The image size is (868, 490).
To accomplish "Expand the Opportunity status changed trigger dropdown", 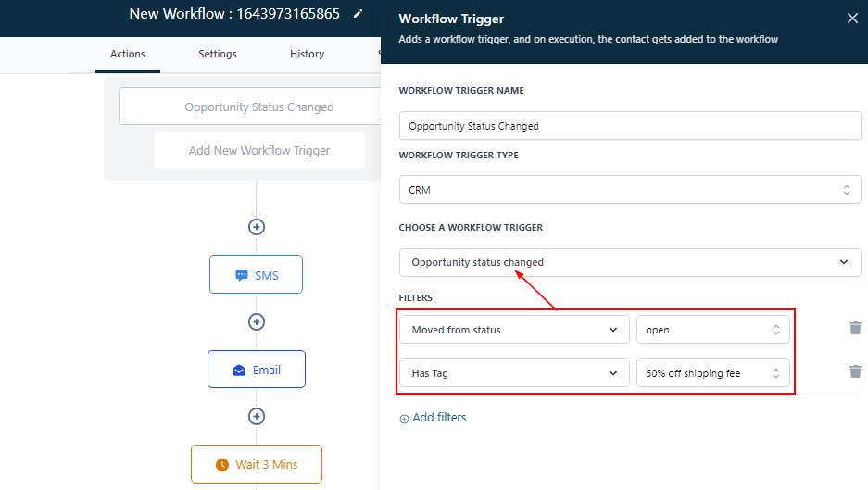I will pyautogui.click(x=630, y=262).
